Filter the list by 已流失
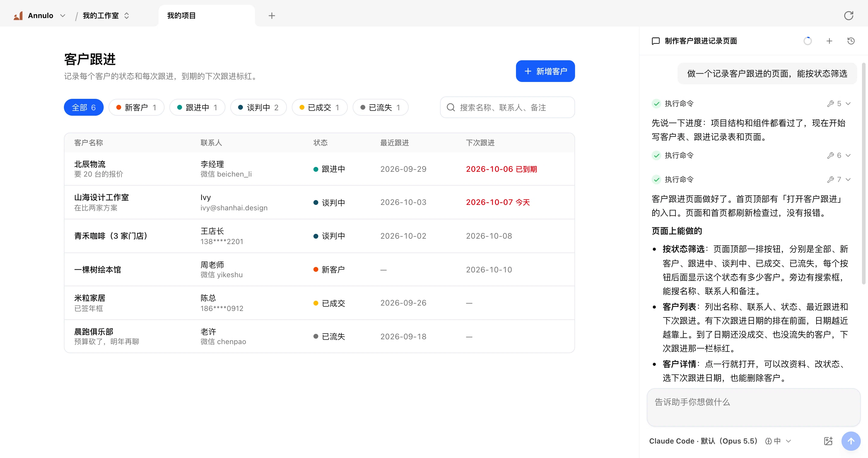868x458 pixels. [x=380, y=108]
